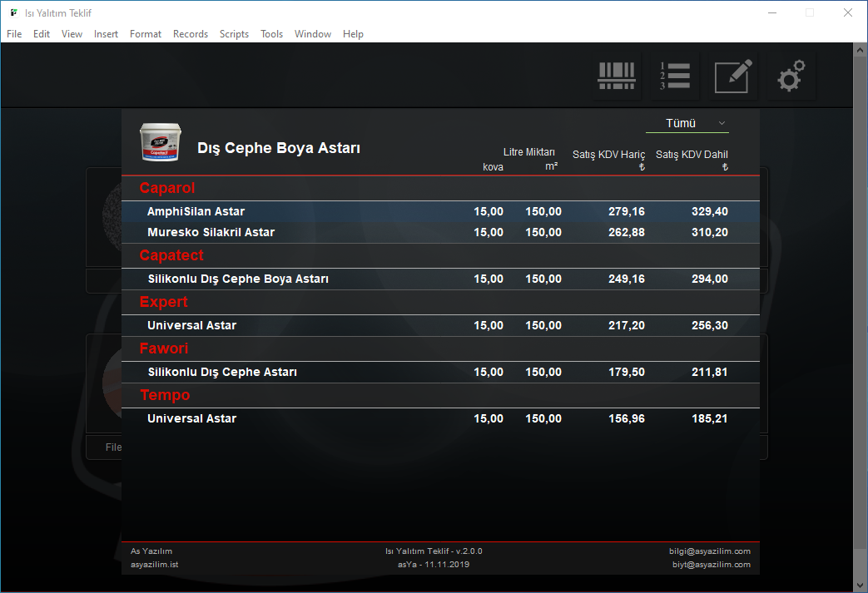The image size is (868, 593).
Task: Click the Caparol brand heading
Action: [x=167, y=188]
